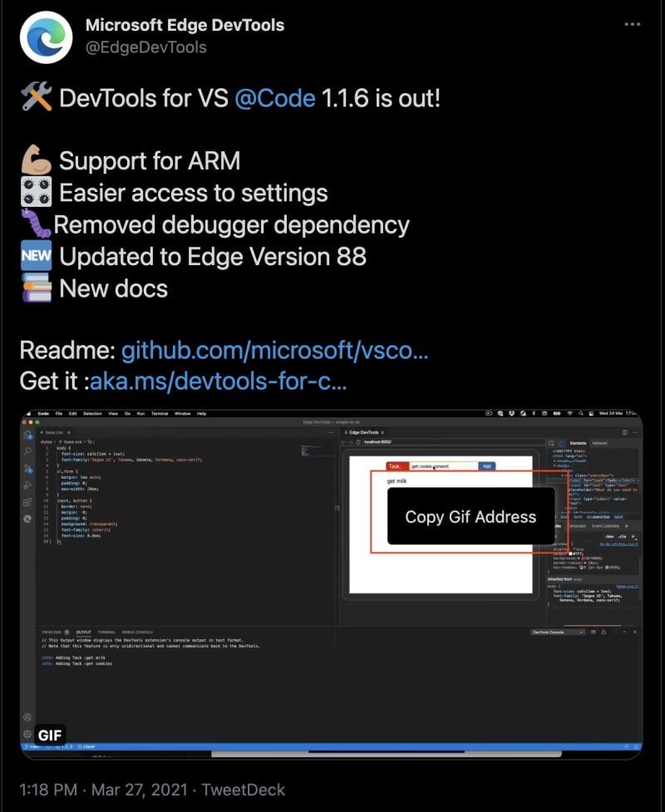Click the 'Updated to Edge Version 88' text
This screenshot has height=812, width=665.
coord(213,257)
